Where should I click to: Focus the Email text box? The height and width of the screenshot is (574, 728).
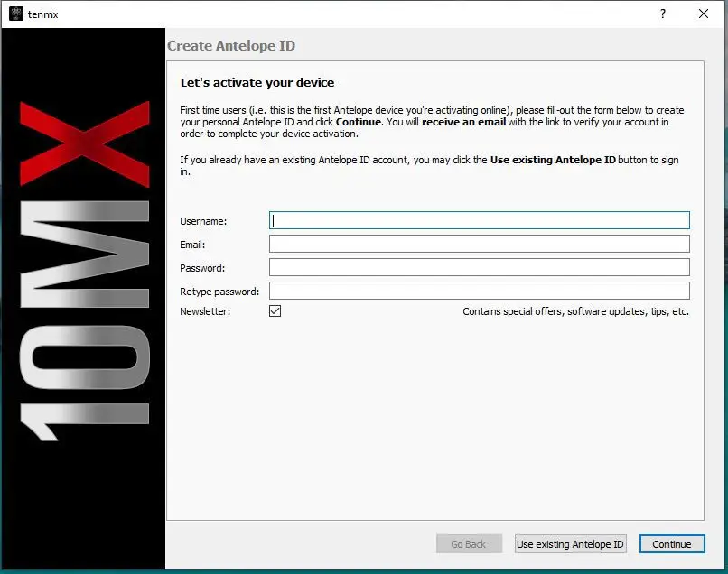[479, 244]
